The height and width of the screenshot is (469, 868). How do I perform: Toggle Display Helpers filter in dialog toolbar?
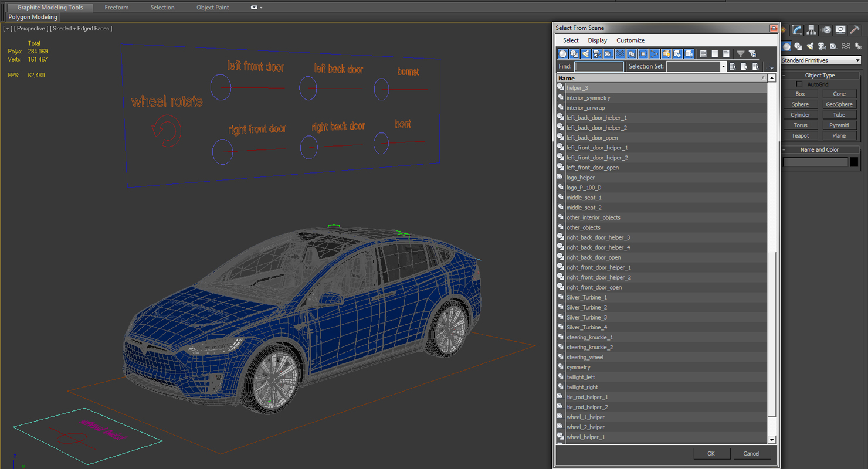tap(609, 54)
